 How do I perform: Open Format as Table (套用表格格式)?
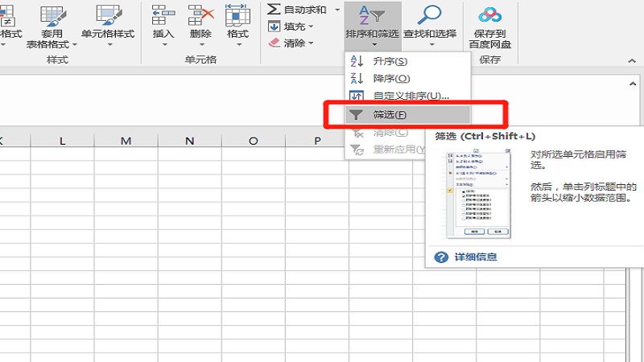(x=54, y=23)
